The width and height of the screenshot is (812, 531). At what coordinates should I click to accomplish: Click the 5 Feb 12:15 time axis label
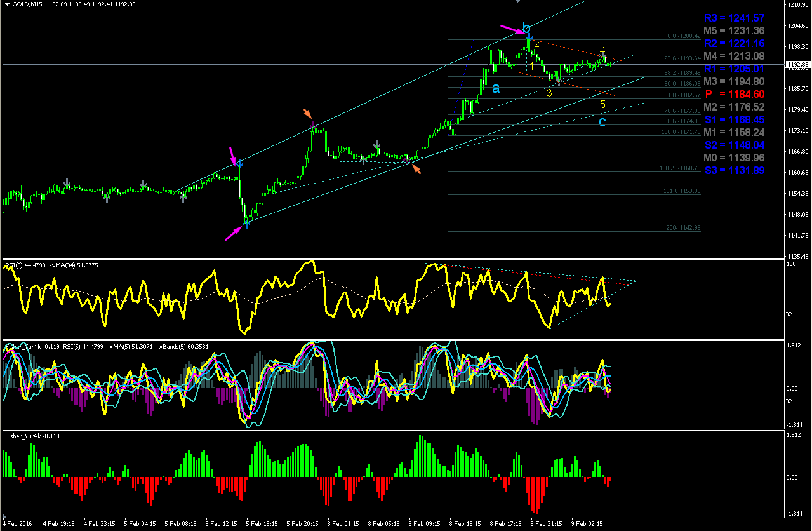221,525
